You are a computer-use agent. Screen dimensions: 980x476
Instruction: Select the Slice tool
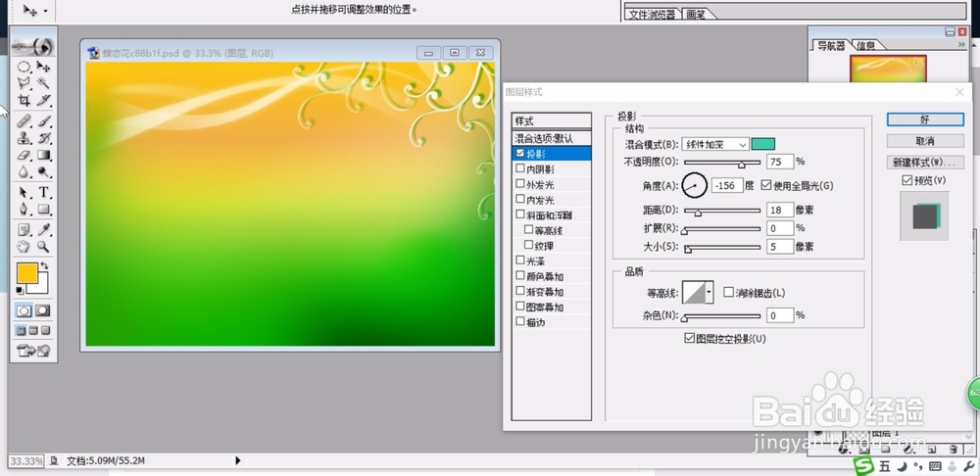pos(43,99)
